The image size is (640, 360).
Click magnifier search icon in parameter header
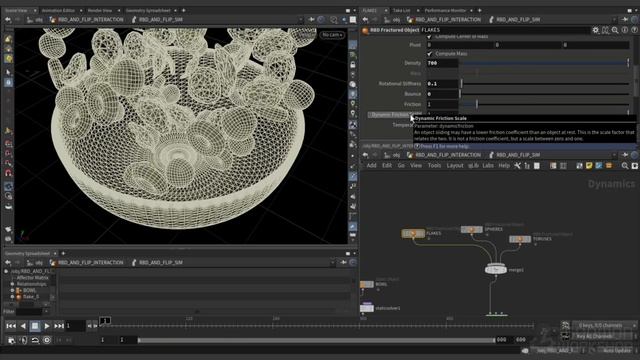(615, 30)
